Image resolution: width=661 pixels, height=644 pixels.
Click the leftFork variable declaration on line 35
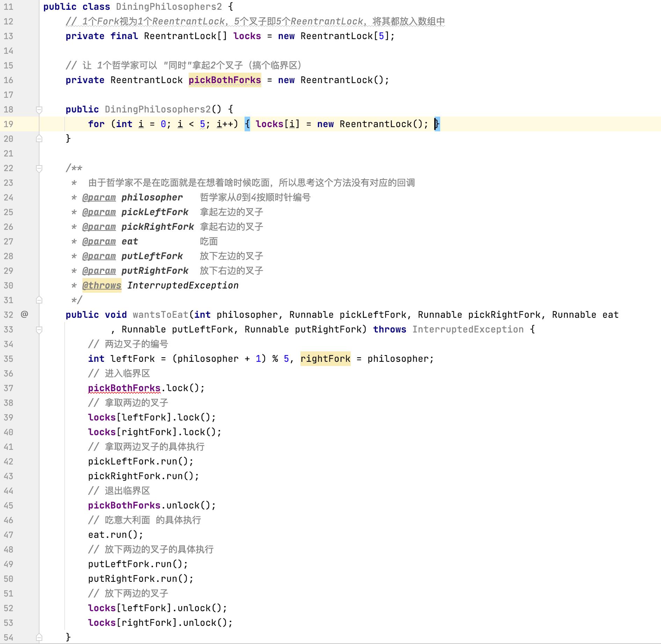(x=132, y=359)
